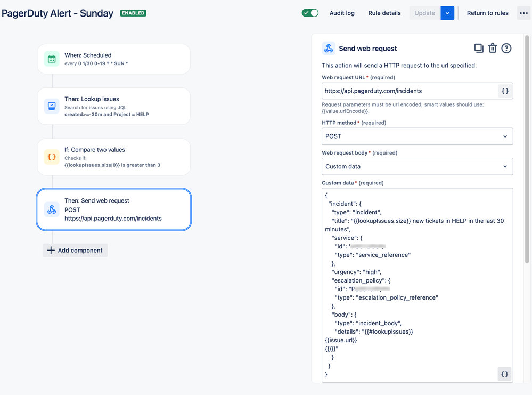Open the Audit log tab

[x=342, y=13]
